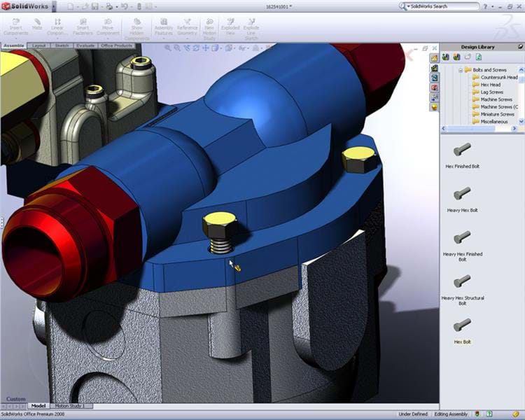This screenshot has width=525, height=420.
Task: Click Exploded View tool
Action: click(230, 27)
